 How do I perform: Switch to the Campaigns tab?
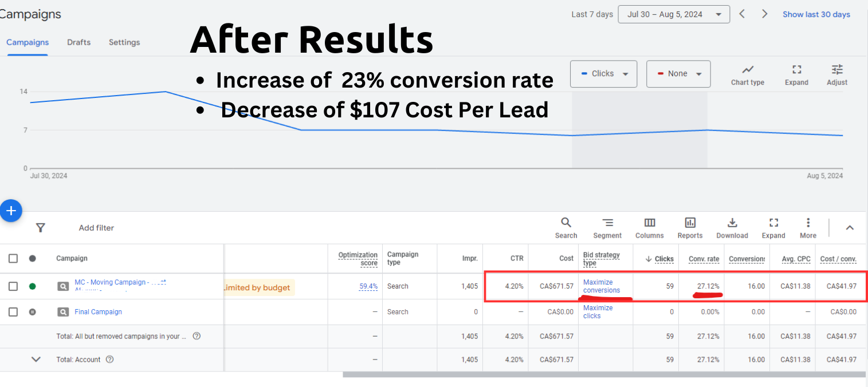(x=28, y=42)
